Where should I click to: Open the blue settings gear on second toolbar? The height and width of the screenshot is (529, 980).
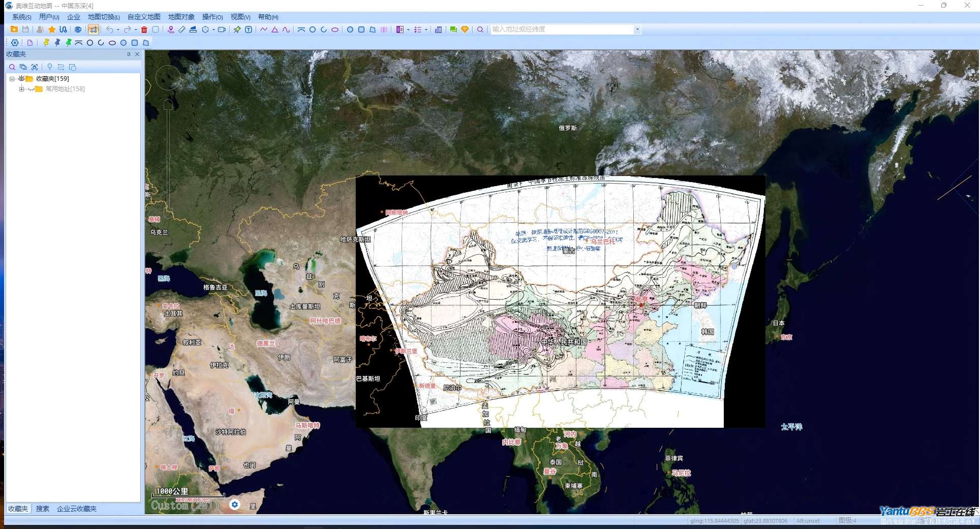click(x=15, y=43)
